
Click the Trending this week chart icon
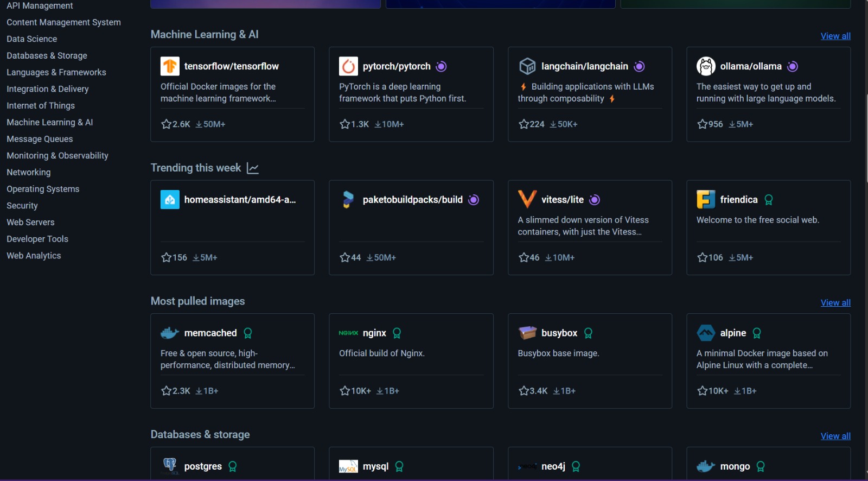pos(253,168)
